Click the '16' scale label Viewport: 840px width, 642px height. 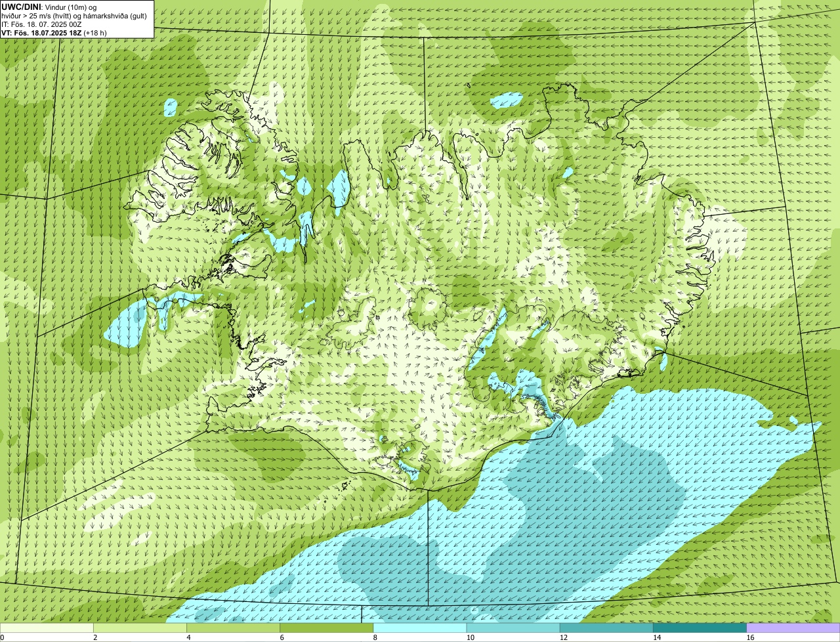pos(751,637)
